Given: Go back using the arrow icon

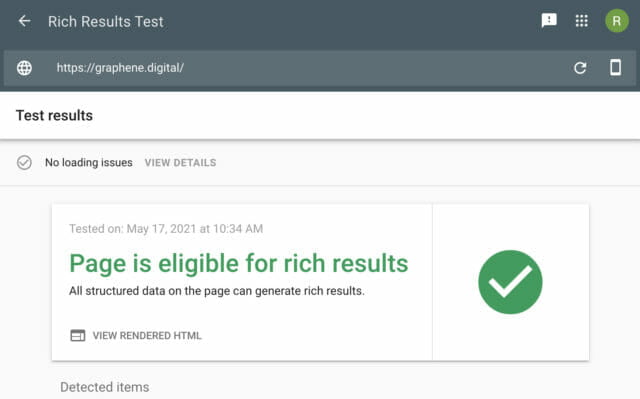Looking at the screenshot, I should click(x=24, y=21).
